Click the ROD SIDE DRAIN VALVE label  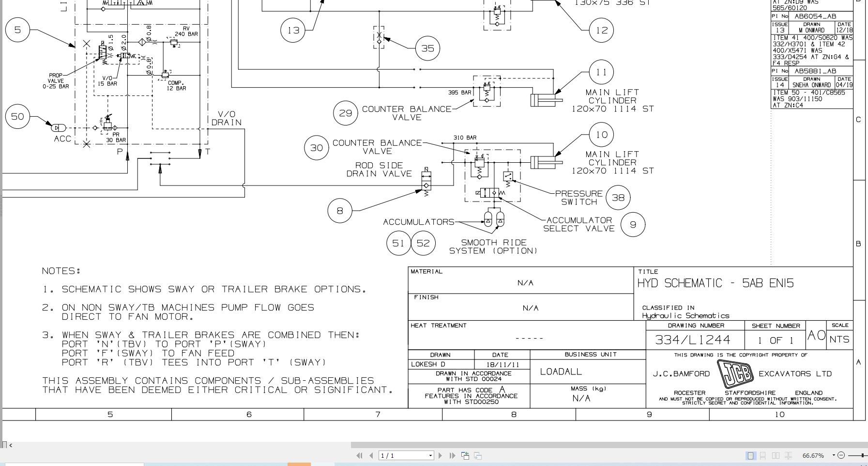click(379, 170)
